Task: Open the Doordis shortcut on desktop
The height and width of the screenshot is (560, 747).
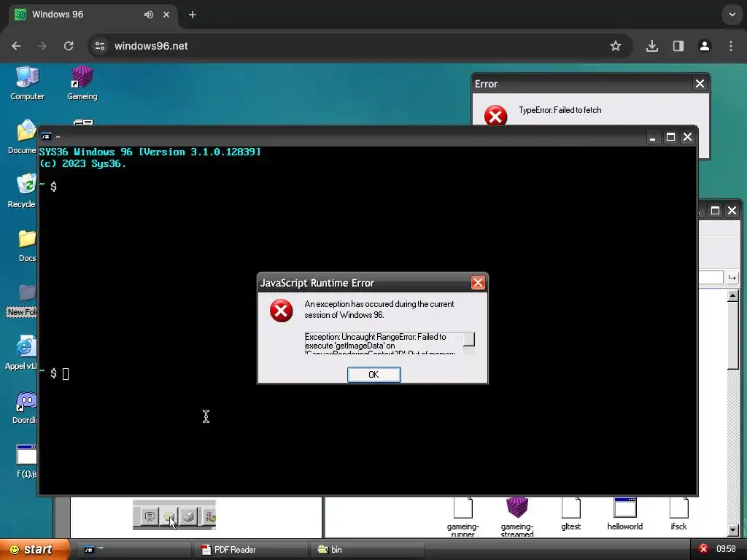Action: (25, 408)
